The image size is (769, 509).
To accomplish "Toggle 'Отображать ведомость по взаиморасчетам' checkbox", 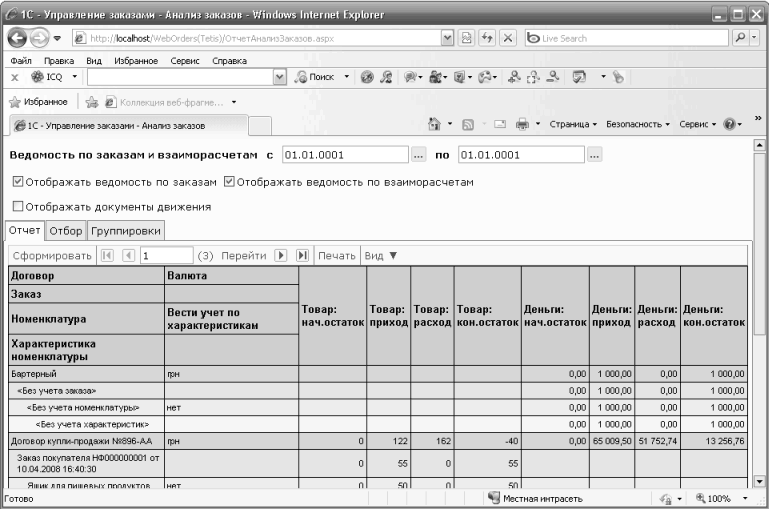I will pyautogui.click(x=230, y=182).
